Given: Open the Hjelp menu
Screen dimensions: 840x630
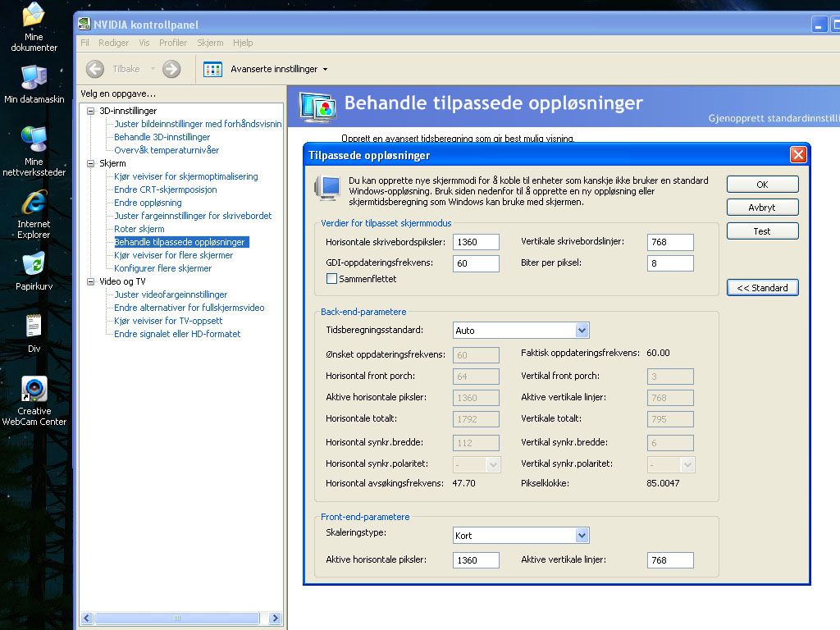Looking at the screenshot, I should pyautogui.click(x=243, y=43).
